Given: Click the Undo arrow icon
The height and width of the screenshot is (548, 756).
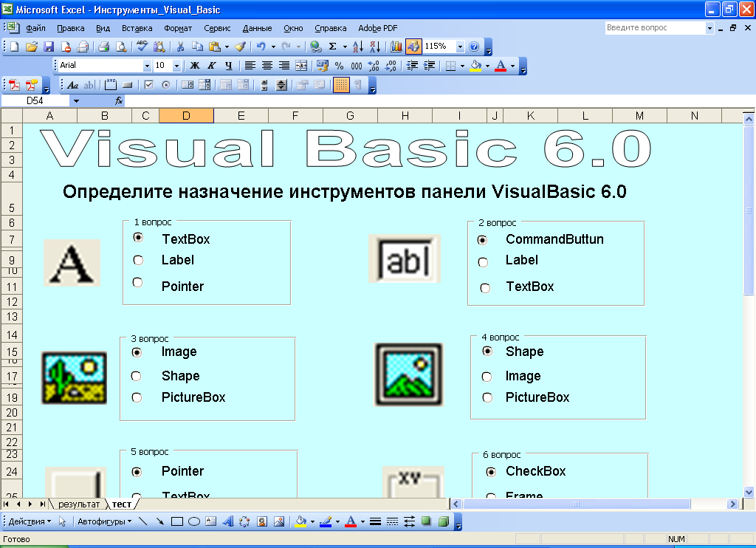Looking at the screenshot, I should (261, 47).
